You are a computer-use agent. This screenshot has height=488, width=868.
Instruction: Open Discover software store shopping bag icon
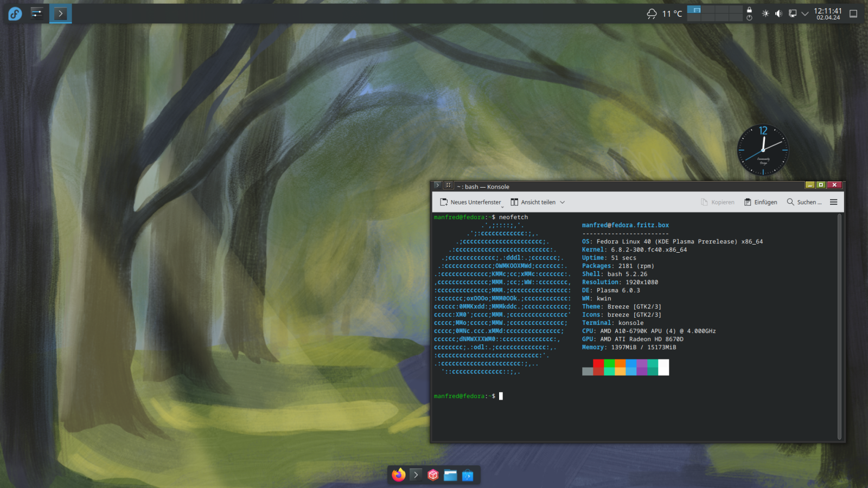click(x=468, y=476)
